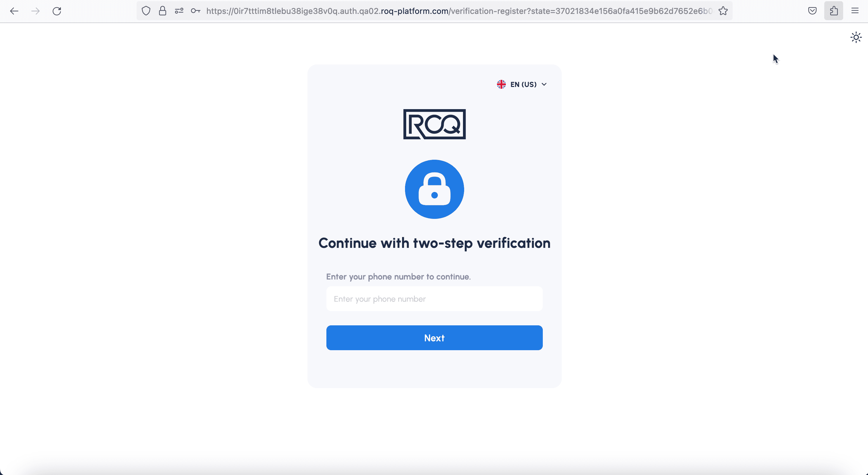Click 'Enter your phone number to continue.' label
This screenshot has width=868, height=475.
tap(398, 277)
